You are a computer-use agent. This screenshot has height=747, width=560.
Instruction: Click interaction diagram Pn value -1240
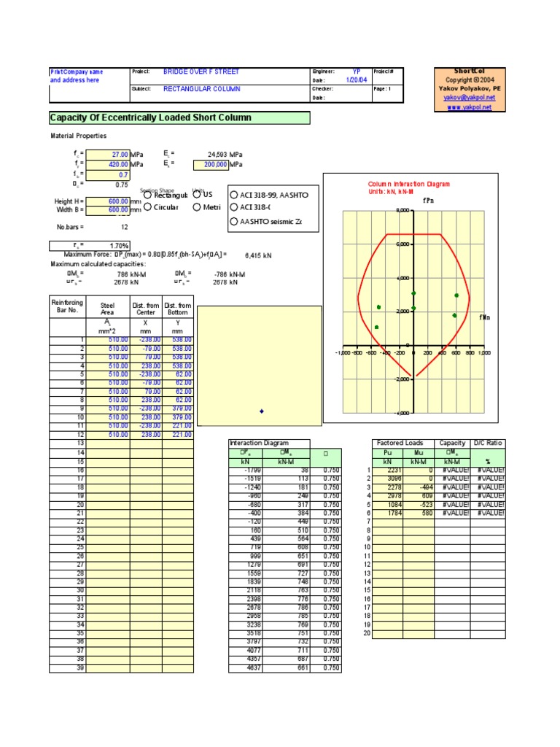click(x=246, y=487)
